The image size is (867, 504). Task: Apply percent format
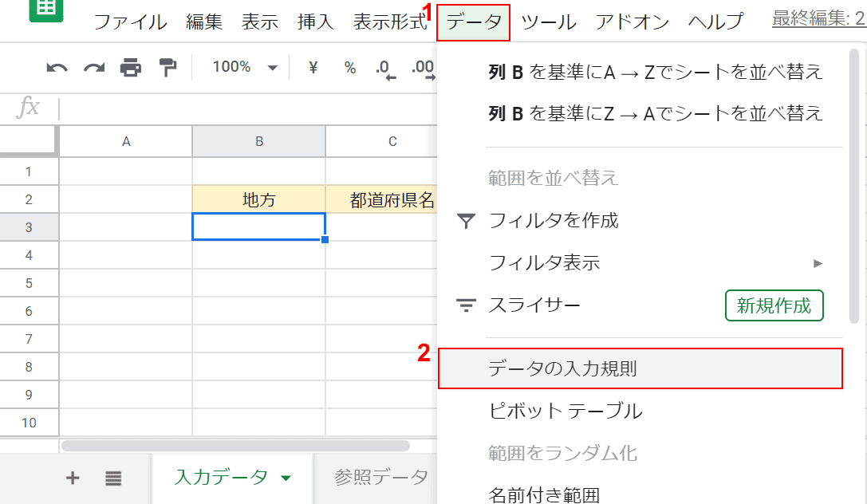(349, 68)
